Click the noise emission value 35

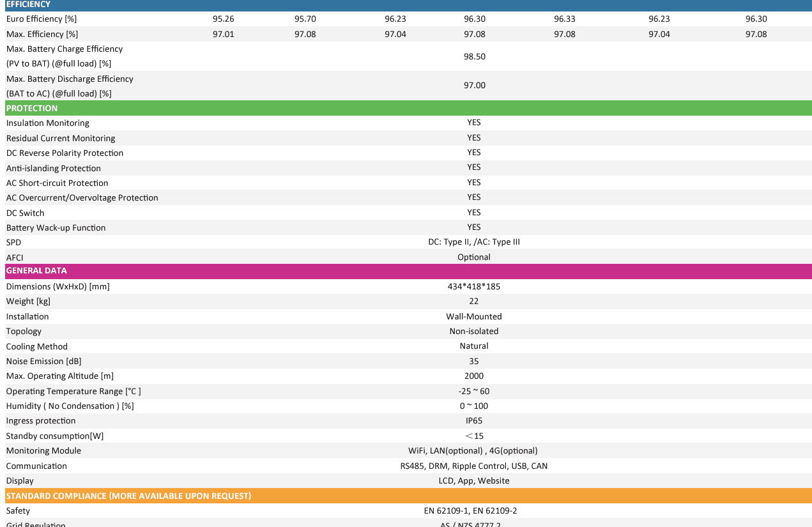click(x=474, y=361)
